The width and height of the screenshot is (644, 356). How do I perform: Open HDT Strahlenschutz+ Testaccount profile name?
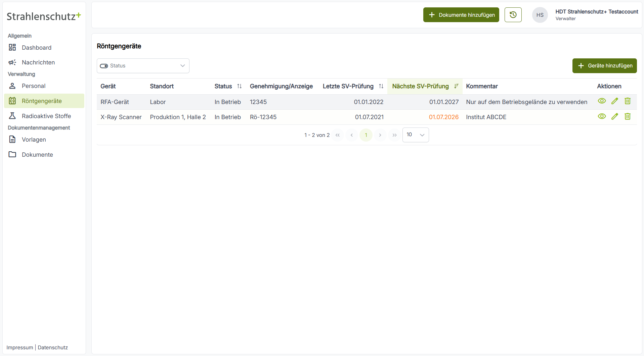tap(597, 12)
